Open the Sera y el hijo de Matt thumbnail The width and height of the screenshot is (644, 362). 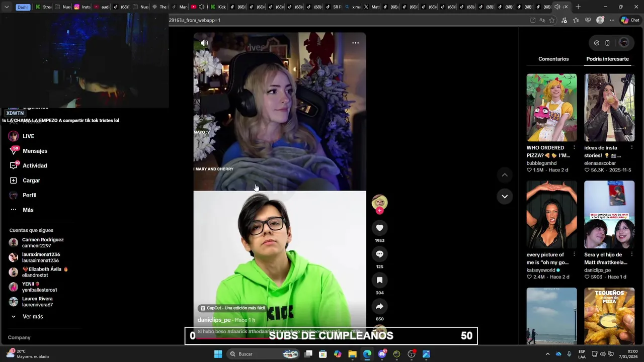(x=609, y=215)
